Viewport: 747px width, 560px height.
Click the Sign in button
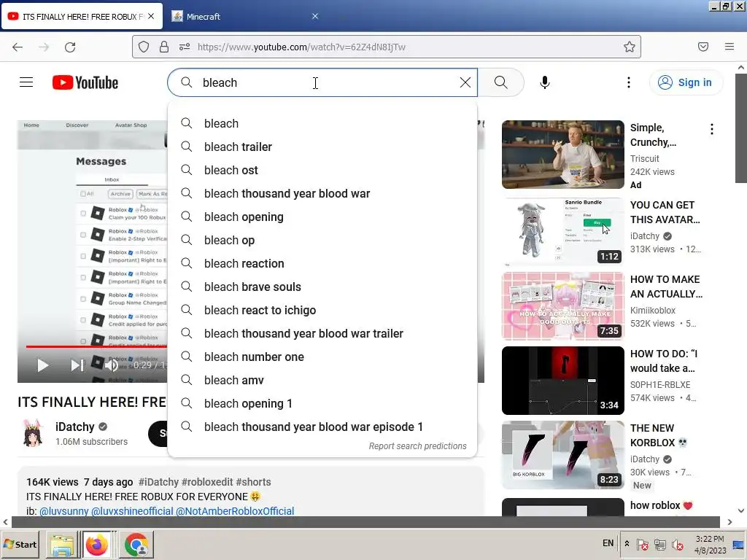pyautogui.click(x=686, y=82)
